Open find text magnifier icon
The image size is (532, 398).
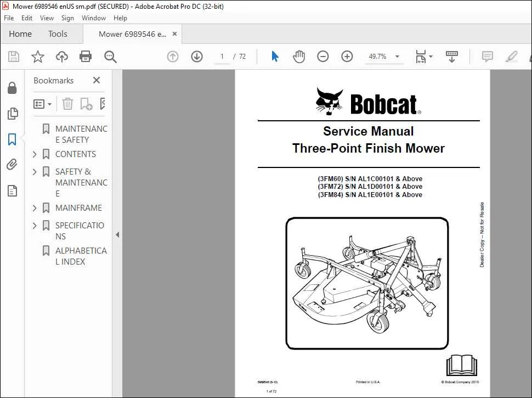(x=110, y=57)
